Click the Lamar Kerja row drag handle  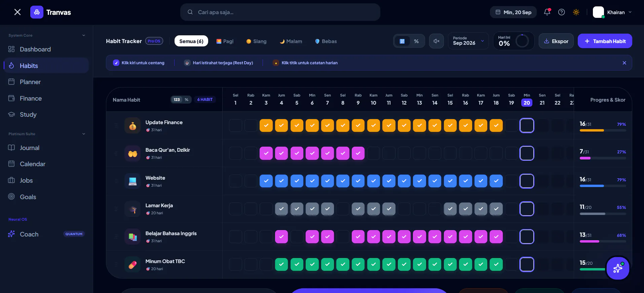(116, 209)
